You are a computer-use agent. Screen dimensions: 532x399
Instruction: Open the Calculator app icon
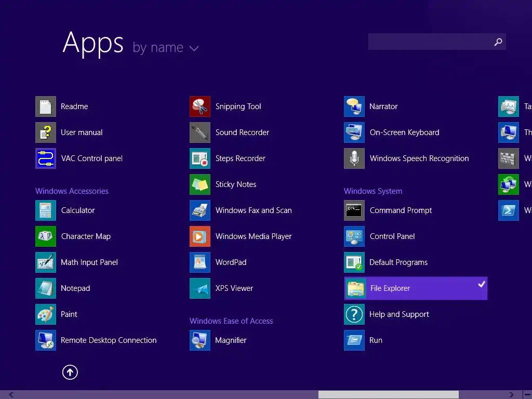[46, 210]
